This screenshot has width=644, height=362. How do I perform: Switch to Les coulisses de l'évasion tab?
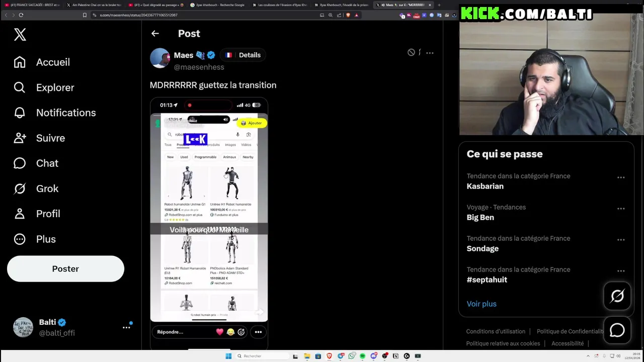click(x=279, y=5)
